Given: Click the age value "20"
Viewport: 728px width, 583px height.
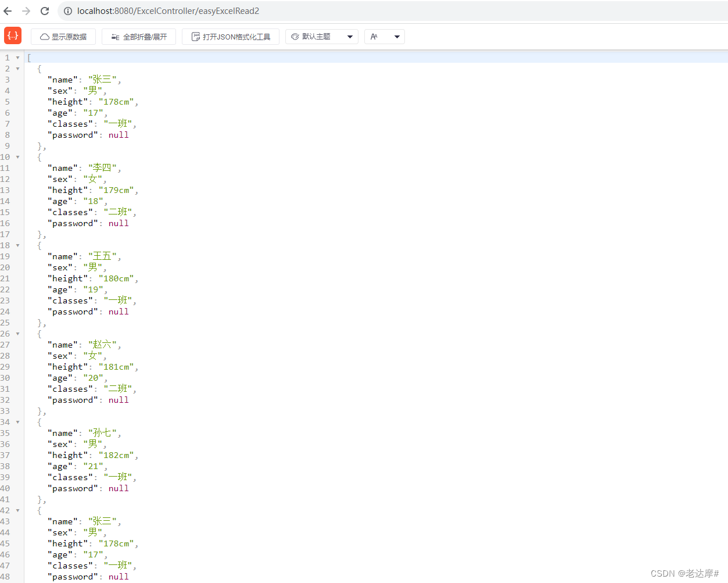Looking at the screenshot, I should (94, 378).
